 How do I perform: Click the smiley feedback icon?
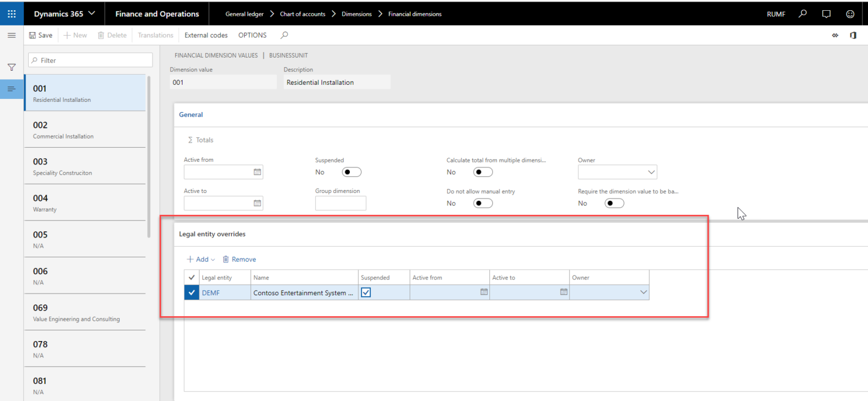(x=850, y=14)
